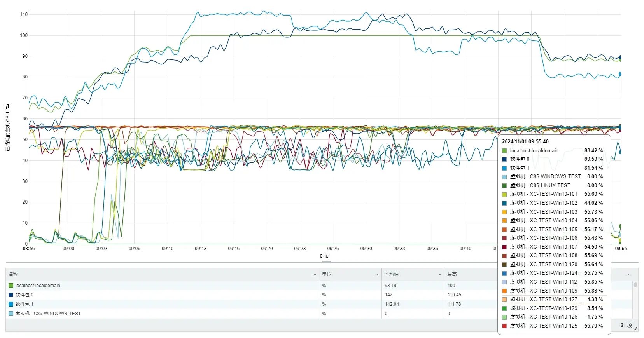
Task: Click the C86-WINDOWS-TEST light blue table swatch
Action: point(11,314)
